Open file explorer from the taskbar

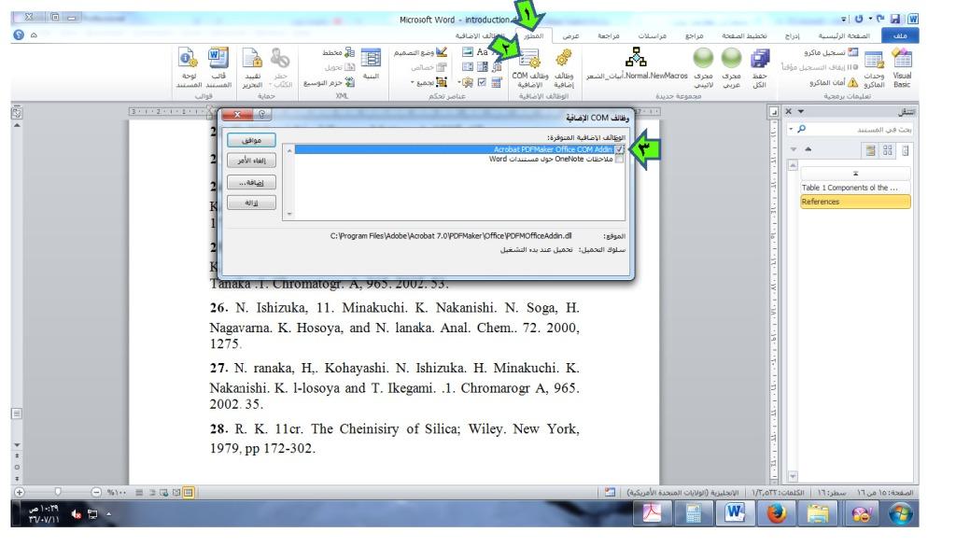pyautogui.click(x=818, y=513)
